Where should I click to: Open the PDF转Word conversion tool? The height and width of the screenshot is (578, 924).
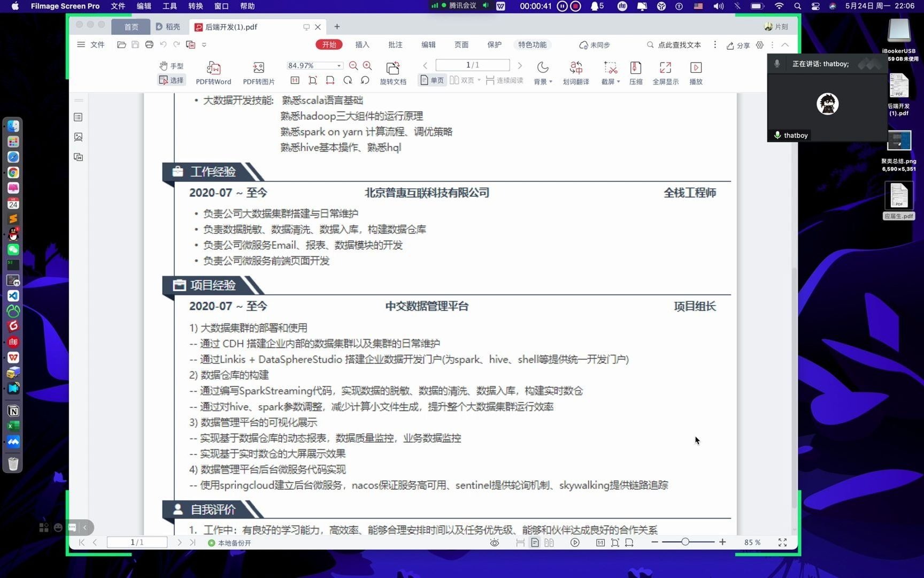[x=213, y=72]
